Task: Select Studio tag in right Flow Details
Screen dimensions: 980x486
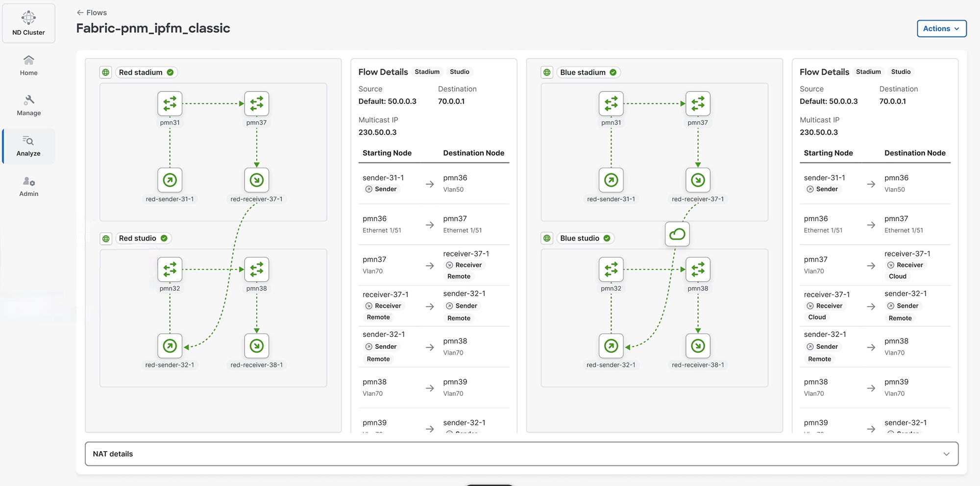Action: (901, 72)
